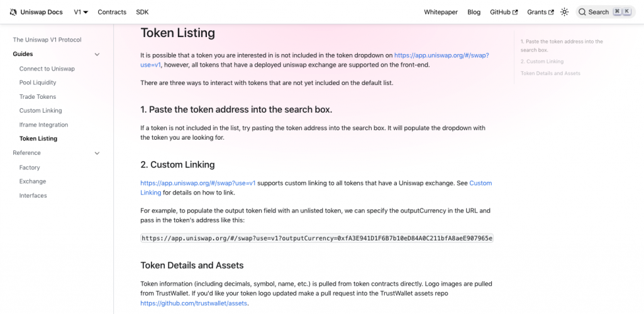The image size is (644, 314).
Task: Open The Uniswap V1 Protocol sidebar item
Action: pos(47,40)
